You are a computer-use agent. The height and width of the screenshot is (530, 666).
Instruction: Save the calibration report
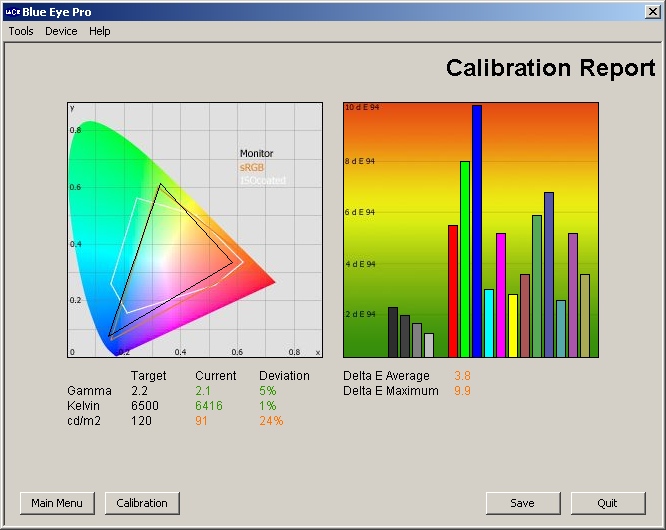(522, 503)
